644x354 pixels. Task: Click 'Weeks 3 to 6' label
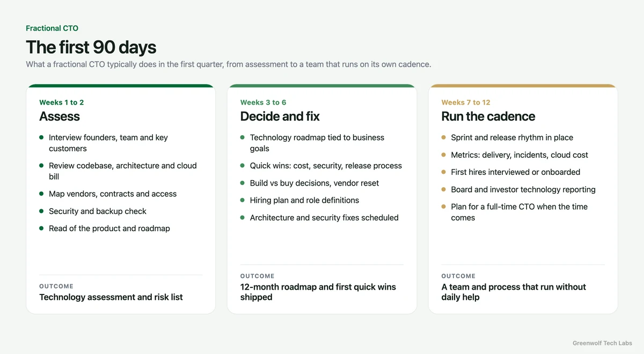(x=264, y=102)
